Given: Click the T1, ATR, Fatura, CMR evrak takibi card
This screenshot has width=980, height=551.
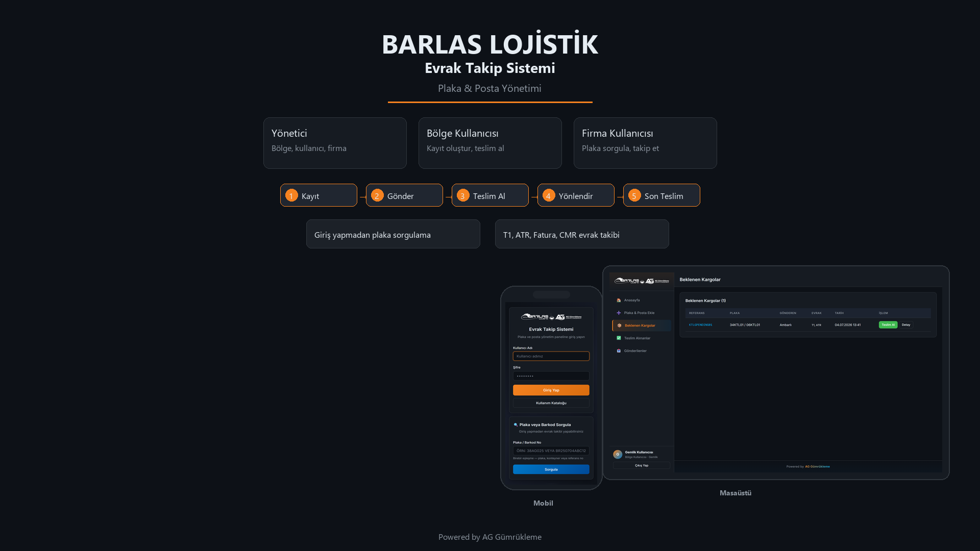Looking at the screenshot, I should point(582,234).
